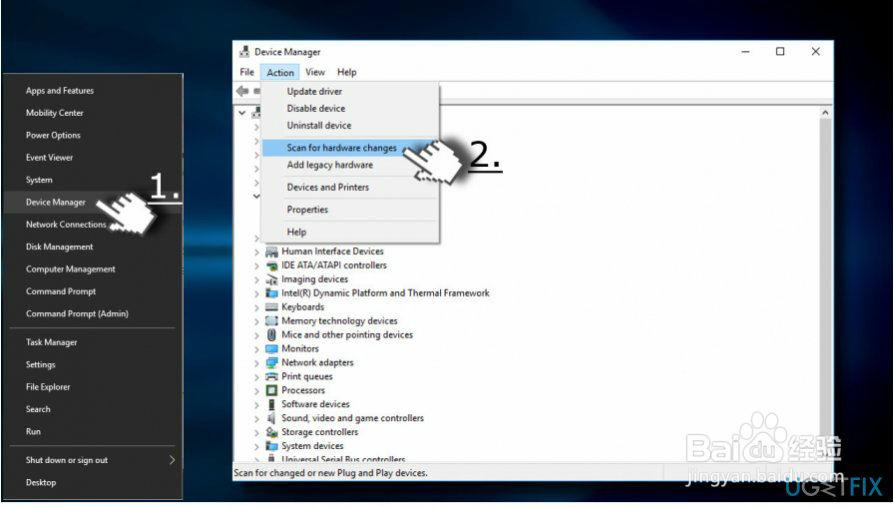Viewport: 894px width, 507px height.
Task: Click the Processors chip icon
Action: (x=272, y=391)
